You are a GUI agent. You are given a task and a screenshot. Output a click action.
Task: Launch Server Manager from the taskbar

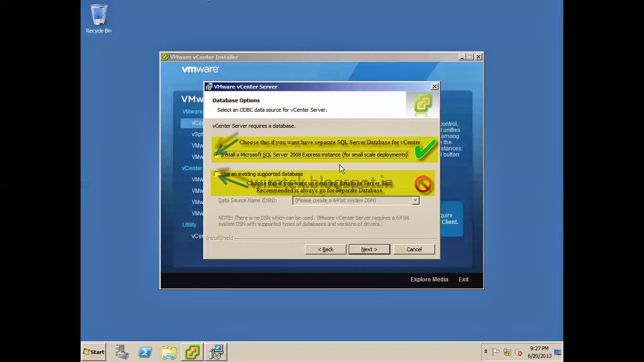[121, 352]
